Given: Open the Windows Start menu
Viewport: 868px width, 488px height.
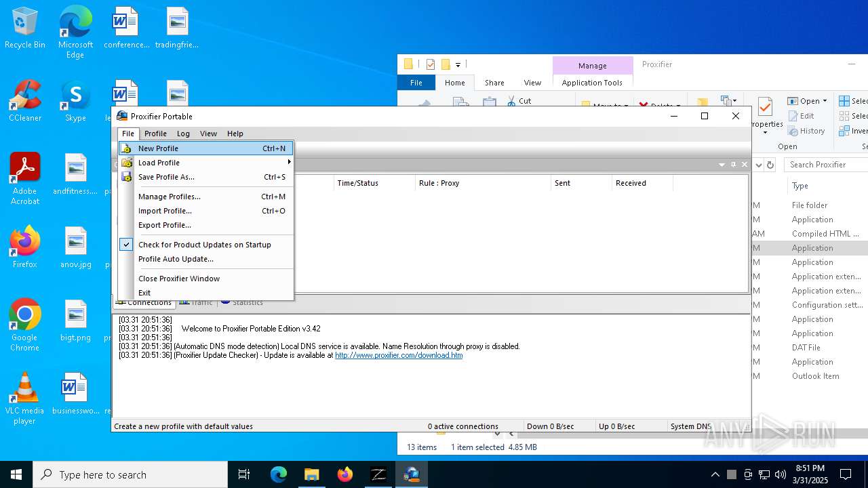Looking at the screenshot, I should 16,474.
